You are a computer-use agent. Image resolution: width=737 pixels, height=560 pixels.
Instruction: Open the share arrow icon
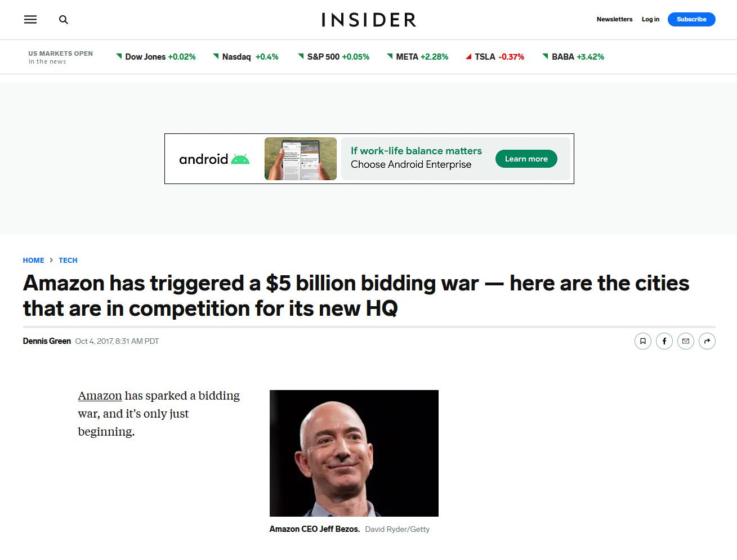pyautogui.click(x=707, y=341)
